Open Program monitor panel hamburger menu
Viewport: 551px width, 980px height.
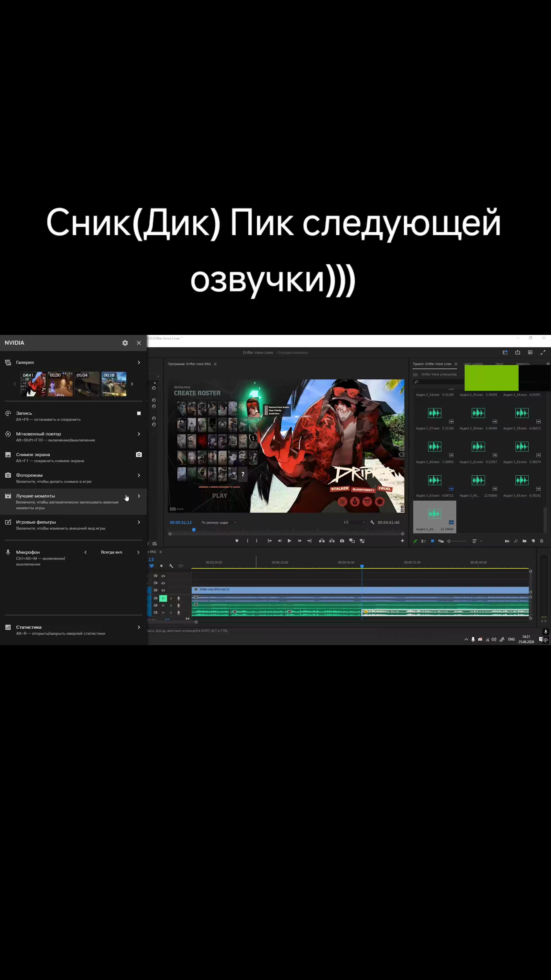tap(215, 364)
